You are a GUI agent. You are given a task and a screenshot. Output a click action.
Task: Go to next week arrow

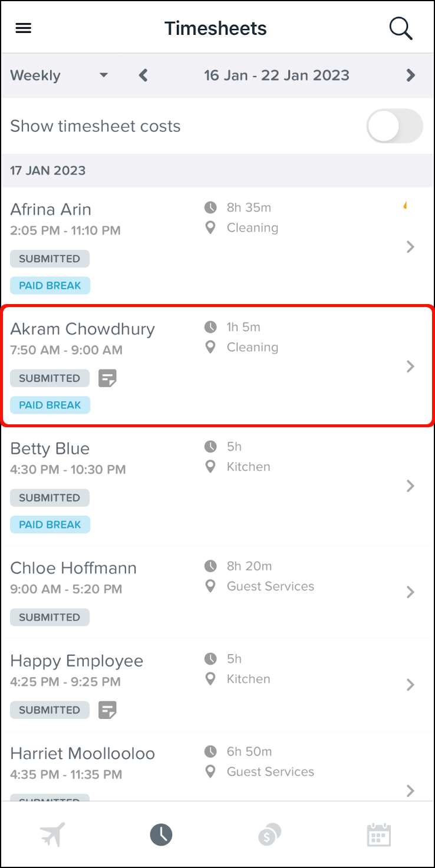(x=411, y=75)
